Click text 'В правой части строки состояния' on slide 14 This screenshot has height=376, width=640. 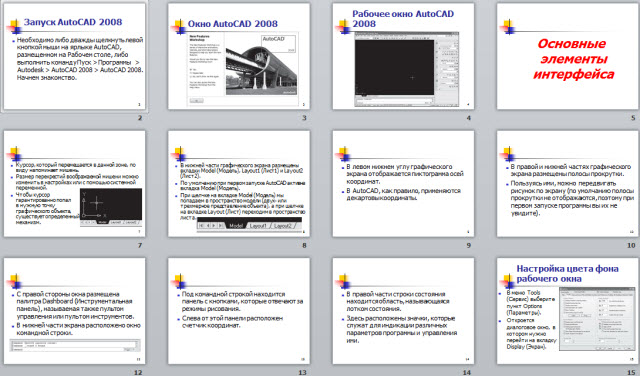[x=396, y=294]
